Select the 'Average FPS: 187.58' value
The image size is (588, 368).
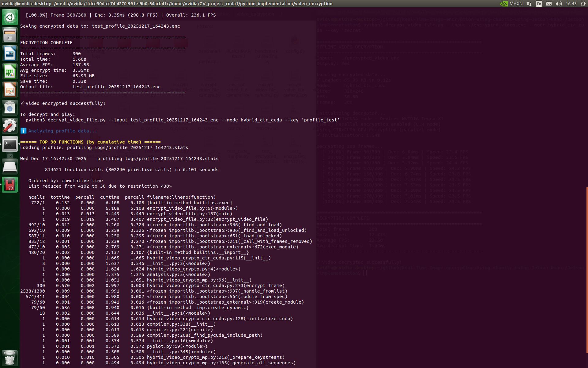pyautogui.click(x=81, y=65)
